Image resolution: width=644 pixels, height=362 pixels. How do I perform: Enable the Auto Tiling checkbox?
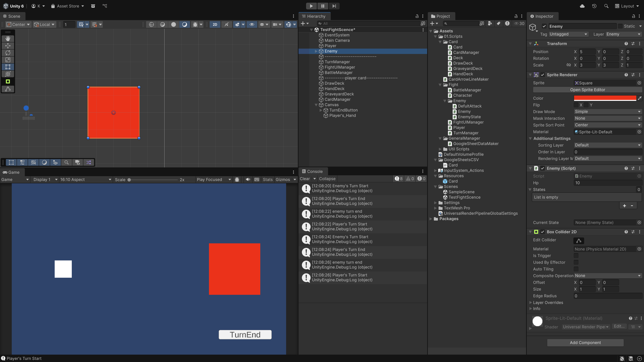point(576,269)
